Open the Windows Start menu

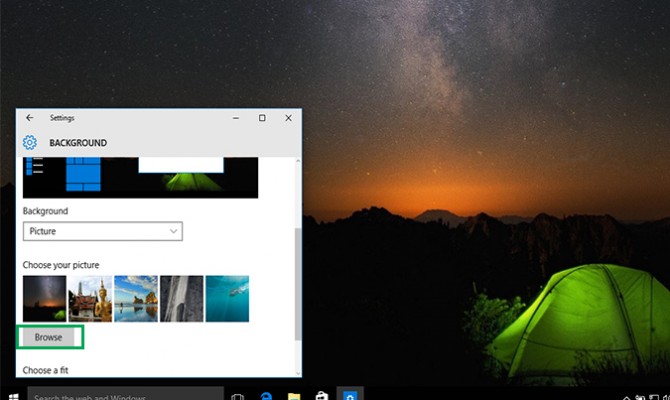click(x=13, y=397)
